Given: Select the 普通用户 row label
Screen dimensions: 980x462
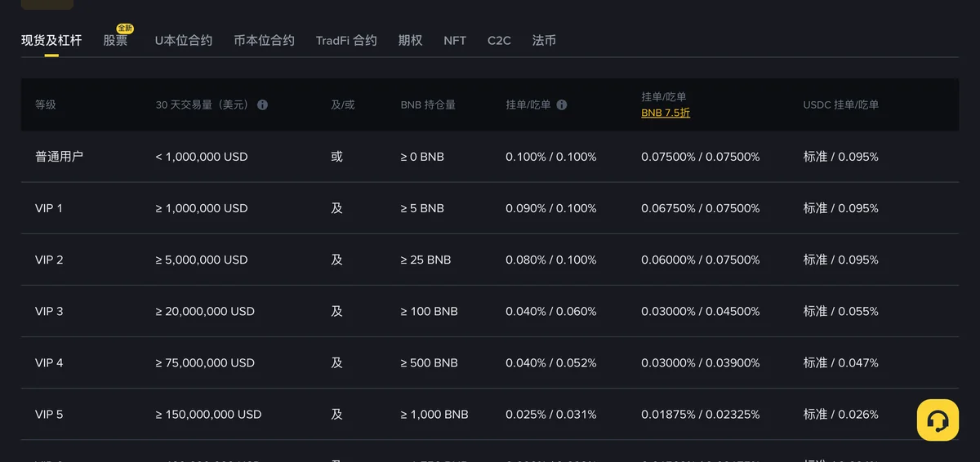Looking at the screenshot, I should (59, 156).
